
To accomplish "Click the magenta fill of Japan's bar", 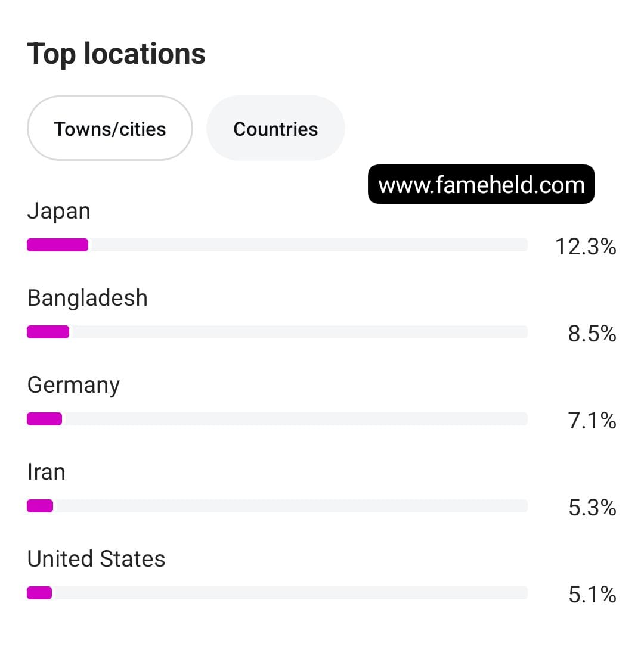I will [58, 245].
